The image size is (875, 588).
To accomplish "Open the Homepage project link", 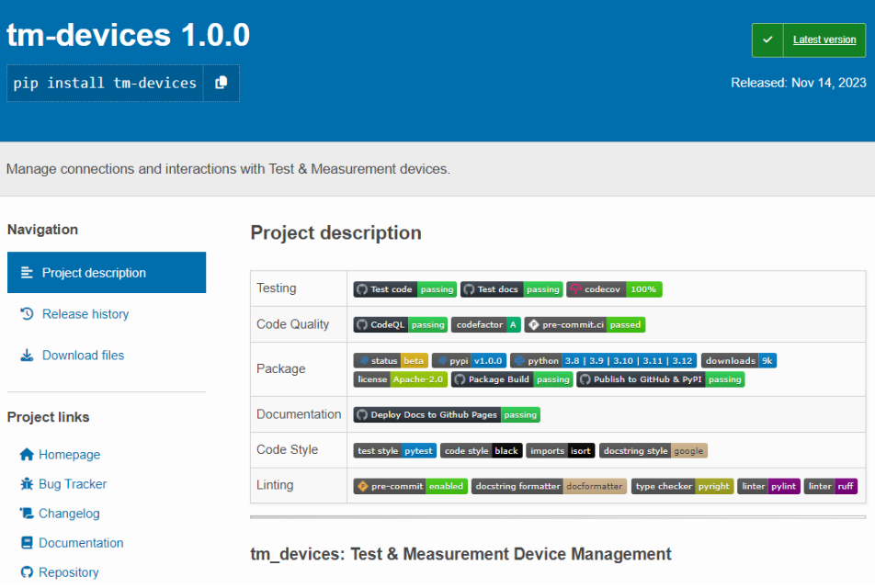I will click(69, 455).
